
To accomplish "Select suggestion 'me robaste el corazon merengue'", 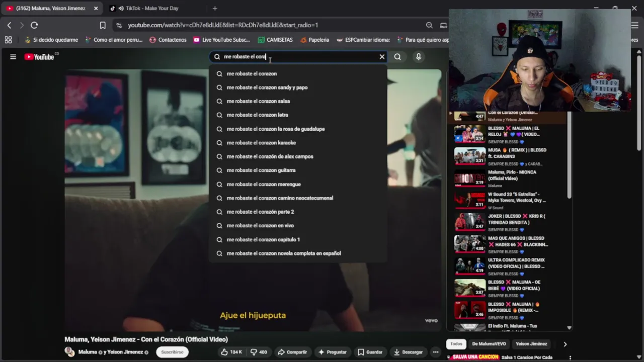I will pyautogui.click(x=298, y=184).
